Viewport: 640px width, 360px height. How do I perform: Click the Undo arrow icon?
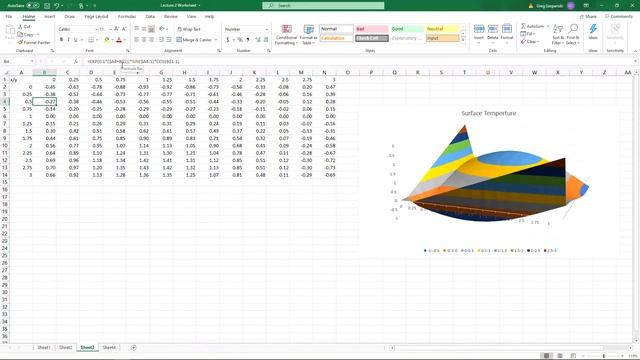[x=56, y=6]
